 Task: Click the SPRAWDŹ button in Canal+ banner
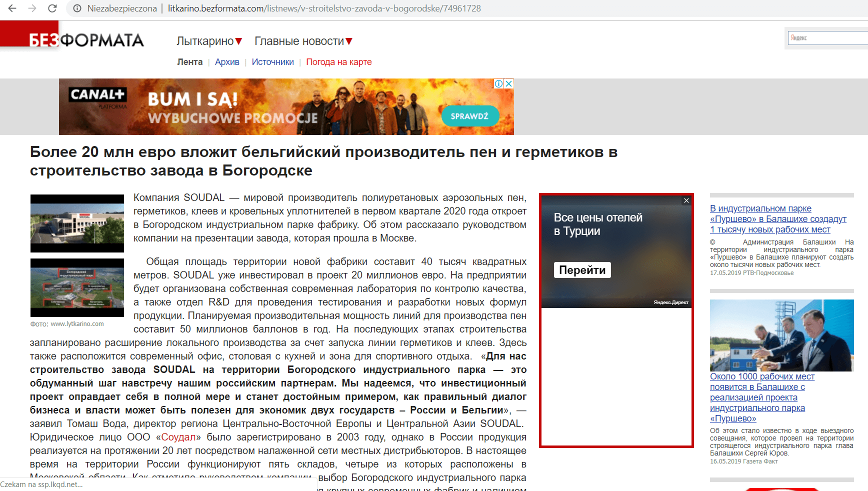click(x=469, y=116)
